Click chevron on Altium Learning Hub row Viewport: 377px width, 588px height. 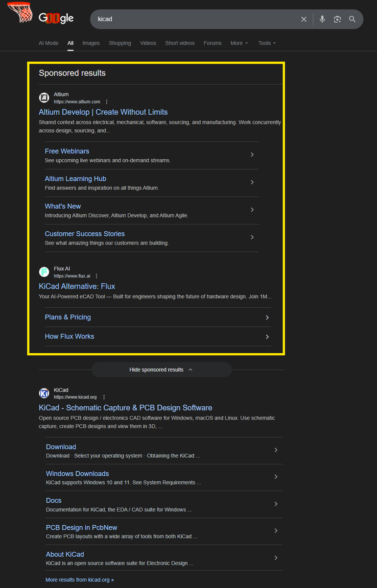click(x=252, y=182)
